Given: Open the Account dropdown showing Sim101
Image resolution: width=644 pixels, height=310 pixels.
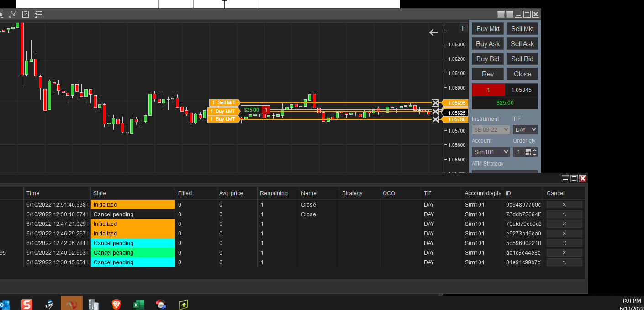Looking at the screenshot, I should [x=491, y=152].
